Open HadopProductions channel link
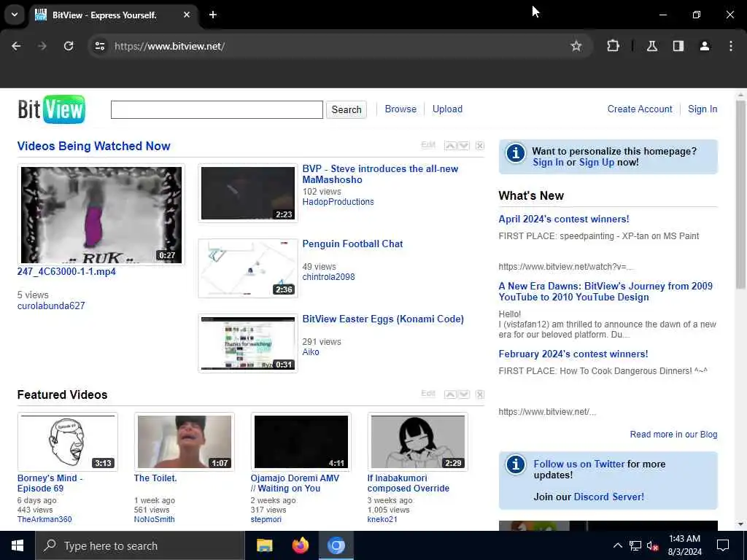 coord(338,202)
